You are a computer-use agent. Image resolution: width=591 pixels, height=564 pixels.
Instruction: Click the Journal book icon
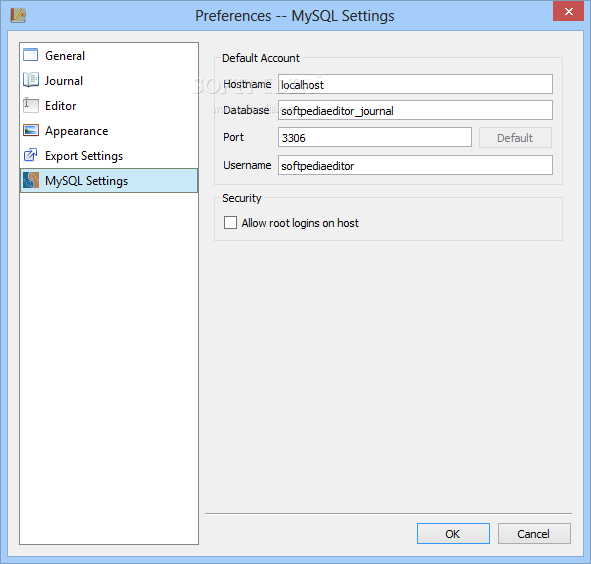point(31,80)
